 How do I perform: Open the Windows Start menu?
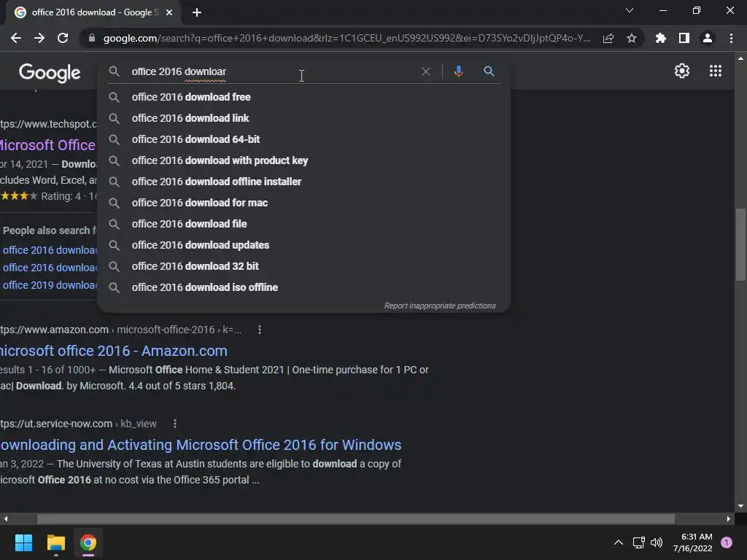click(23, 542)
